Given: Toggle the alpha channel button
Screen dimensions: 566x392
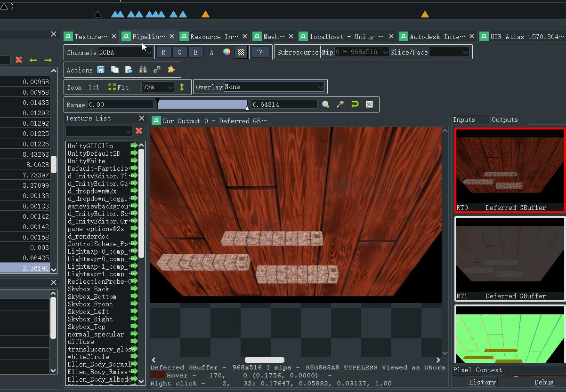Looking at the screenshot, I should (210, 52).
